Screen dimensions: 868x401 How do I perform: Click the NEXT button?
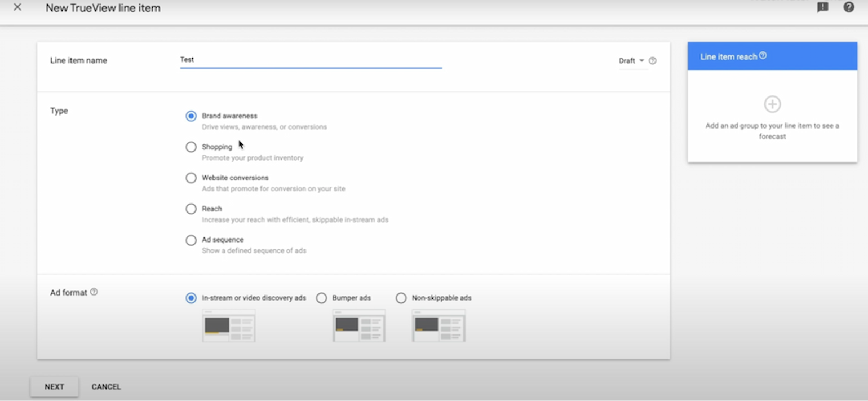pos(54,387)
